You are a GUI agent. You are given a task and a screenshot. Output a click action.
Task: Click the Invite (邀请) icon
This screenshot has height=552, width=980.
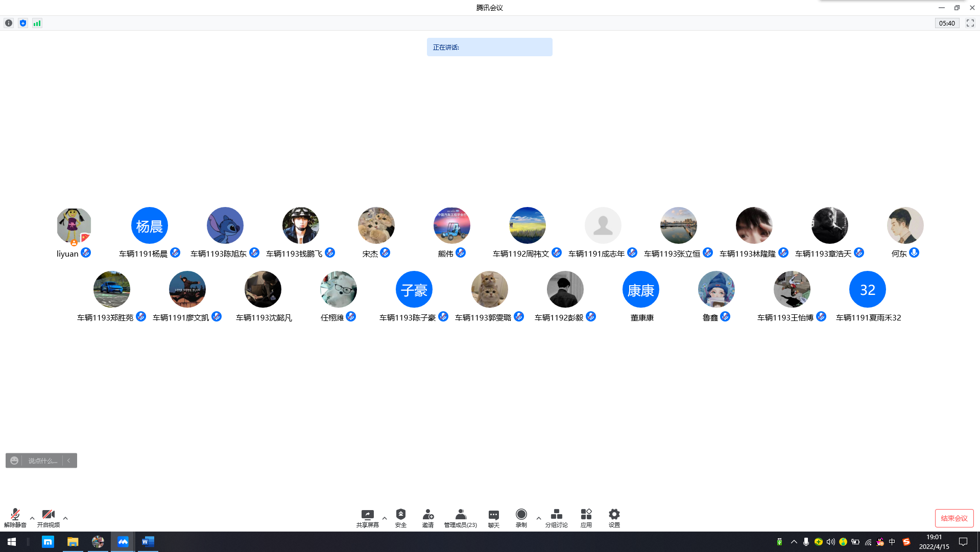pos(428,517)
